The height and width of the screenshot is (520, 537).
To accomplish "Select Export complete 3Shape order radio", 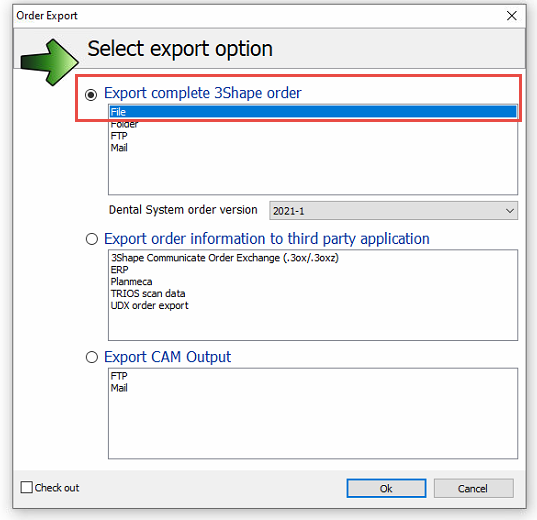I will 91,94.
